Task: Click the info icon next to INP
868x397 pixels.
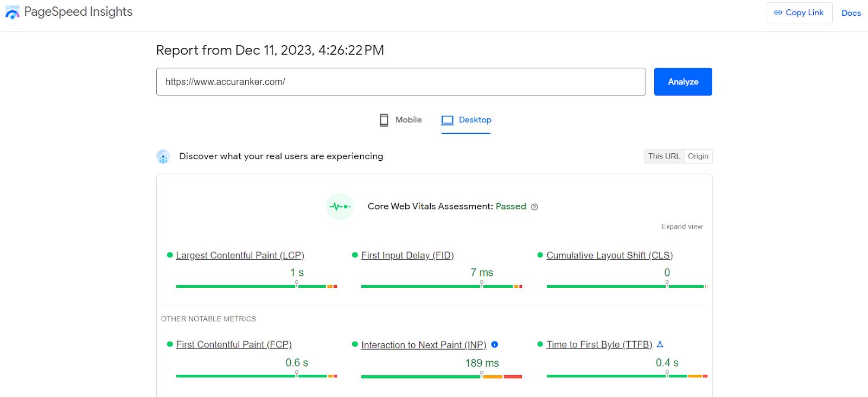Action: pos(494,344)
